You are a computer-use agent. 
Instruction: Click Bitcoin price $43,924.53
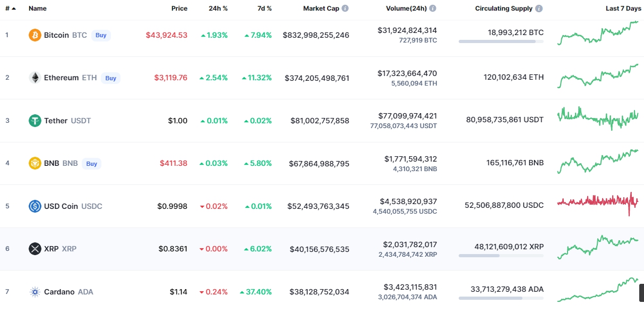[x=167, y=35]
